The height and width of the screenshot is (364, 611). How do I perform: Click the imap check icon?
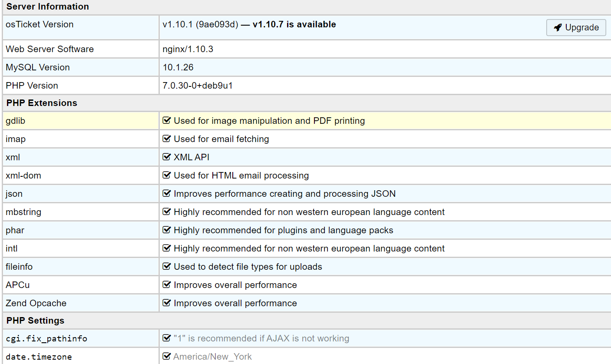tap(166, 139)
